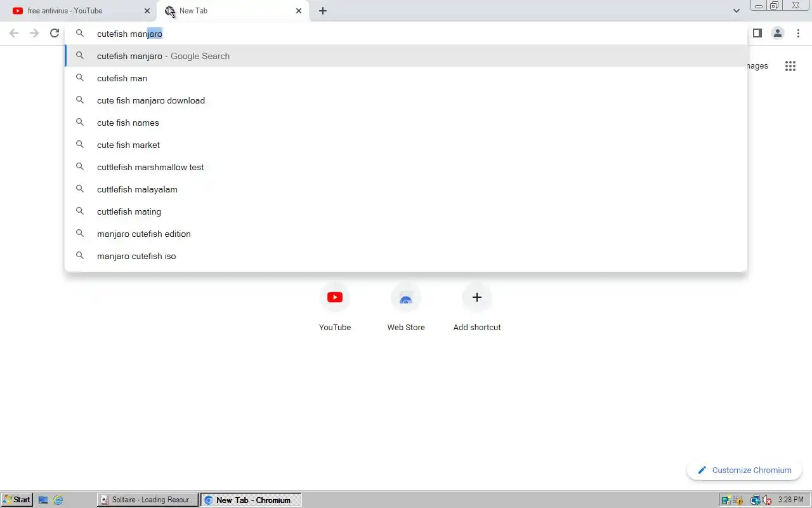Choose 'cutefish manjaro - Google Search' suggestion

[406, 56]
